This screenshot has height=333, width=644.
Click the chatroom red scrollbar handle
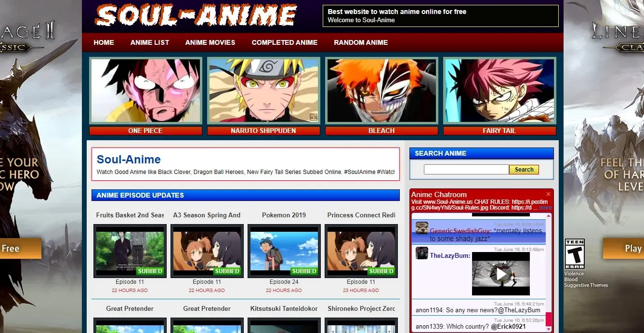tap(549, 319)
